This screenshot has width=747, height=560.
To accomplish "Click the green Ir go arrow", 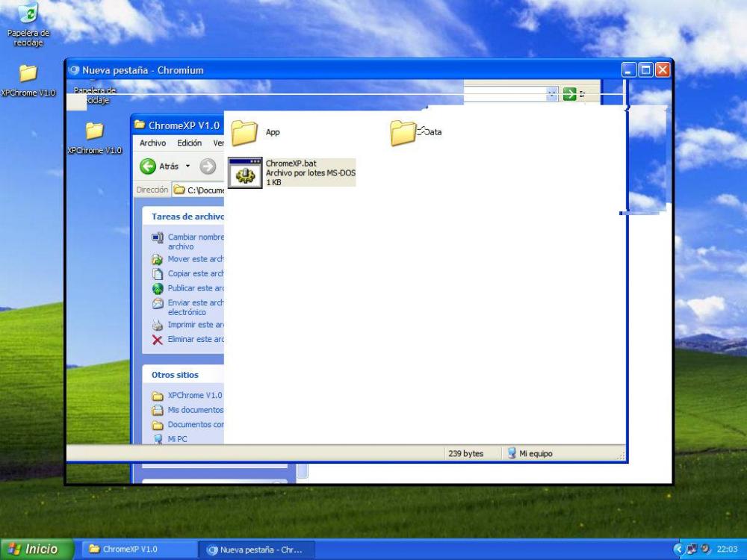I will coord(570,94).
